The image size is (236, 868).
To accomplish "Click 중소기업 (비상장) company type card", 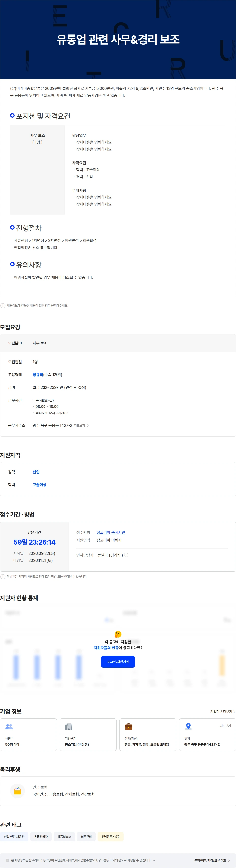I will (88, 735).
